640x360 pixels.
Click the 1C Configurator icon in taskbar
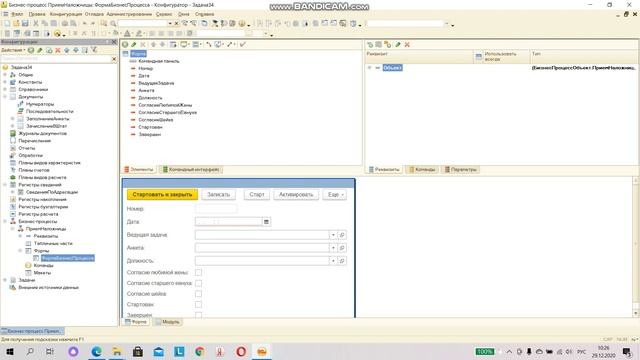pos(262,351)
